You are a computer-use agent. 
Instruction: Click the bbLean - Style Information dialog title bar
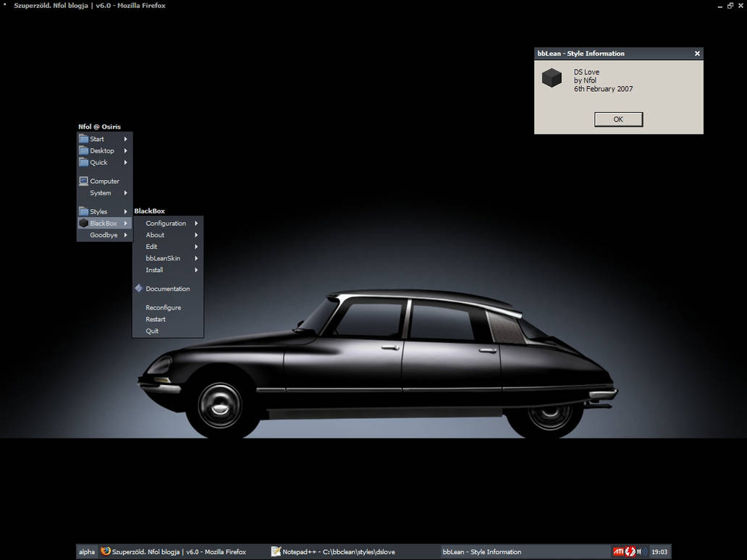pos(618,54)
